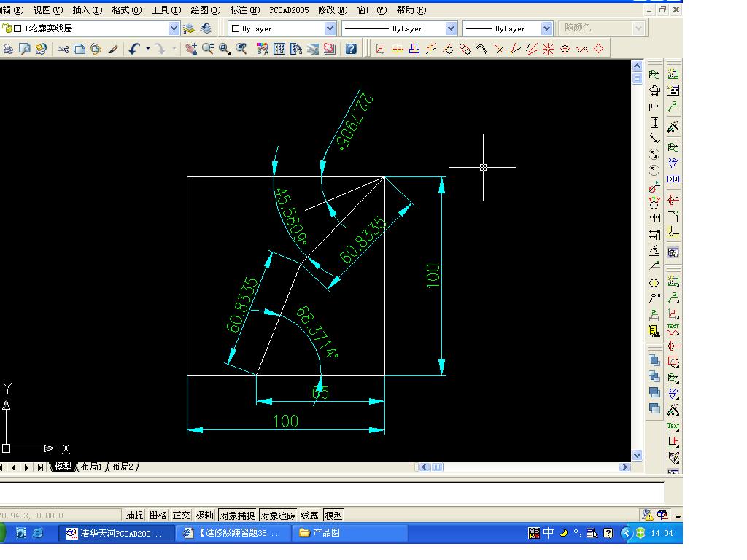Viewport: 747px width, 560px height.
Task: Click the red diamond shape tool icon
Action: click(x=599, y=49)
